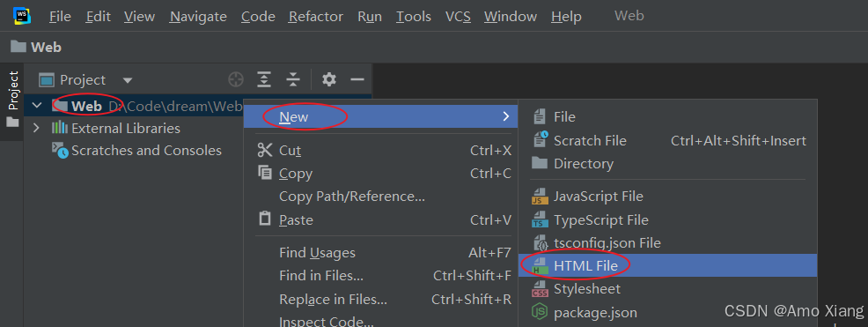The width and height of the screenshot is (868, 327).
Task: Click the Collapse All icon in Project toolbar
Action: (x=293, y=80)
